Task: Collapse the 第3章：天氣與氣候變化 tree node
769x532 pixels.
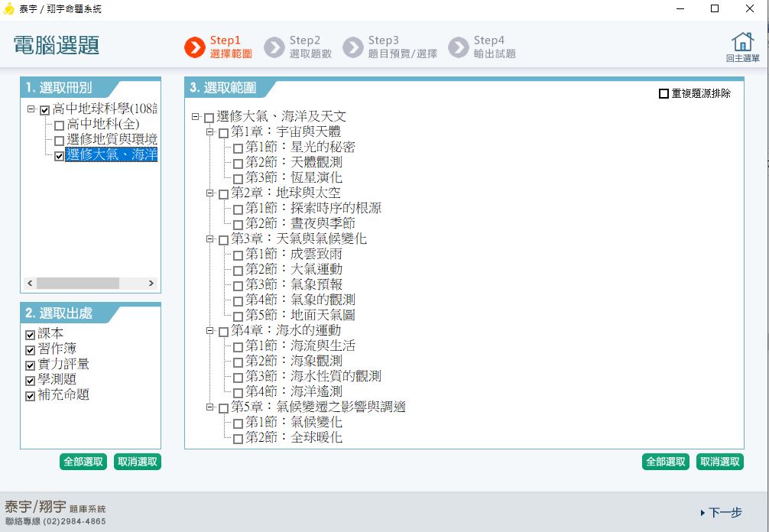Action: tap(209, 239)
